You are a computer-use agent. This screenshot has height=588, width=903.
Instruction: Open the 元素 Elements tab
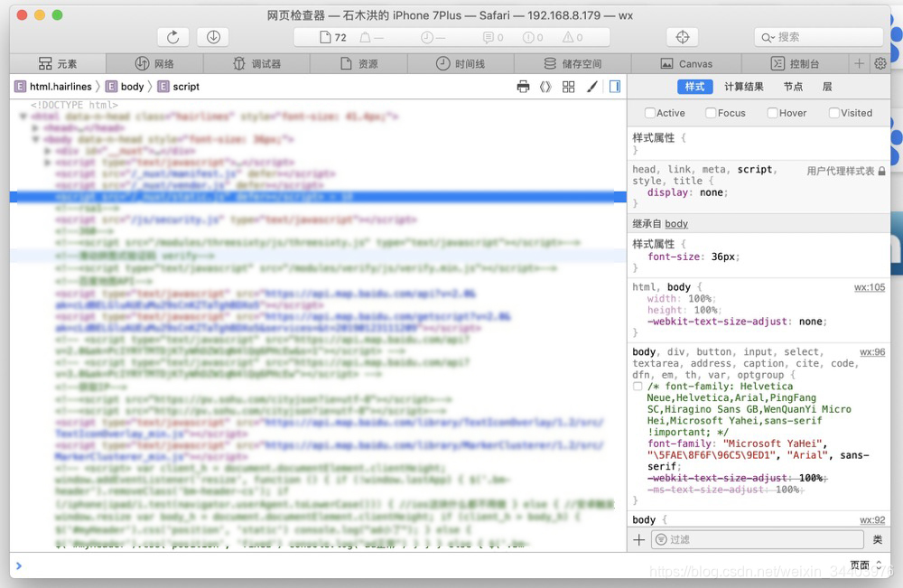(58, 63)
